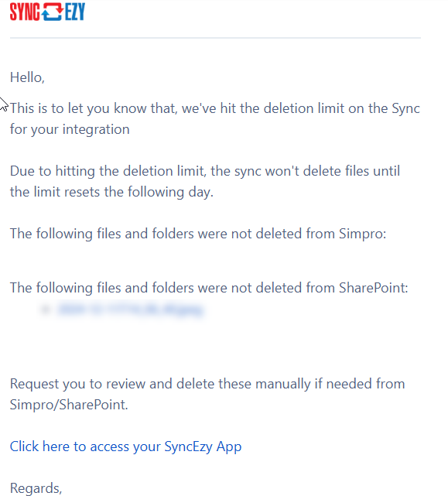Click the 'limit resets the following day' line

[111, 192]
